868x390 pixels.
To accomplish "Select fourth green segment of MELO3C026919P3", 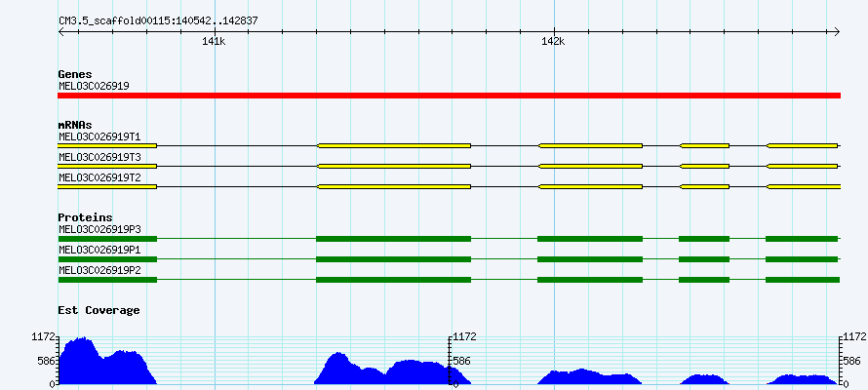I will pyautogui.click(x=704, y=239).
